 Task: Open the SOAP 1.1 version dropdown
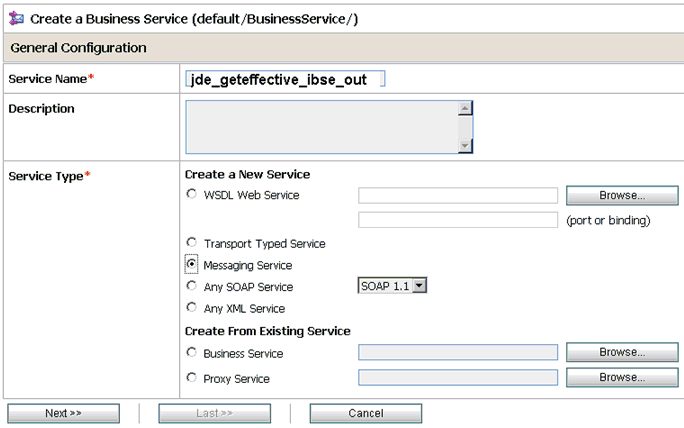pyautogui.click(x=392, y=286)
